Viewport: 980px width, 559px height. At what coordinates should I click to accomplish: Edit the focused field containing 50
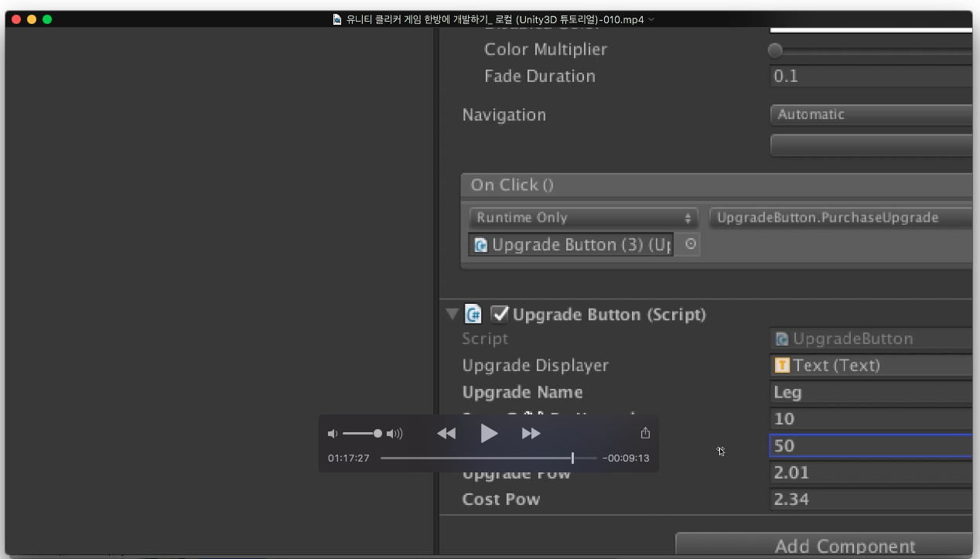click(x=871, y=446)
